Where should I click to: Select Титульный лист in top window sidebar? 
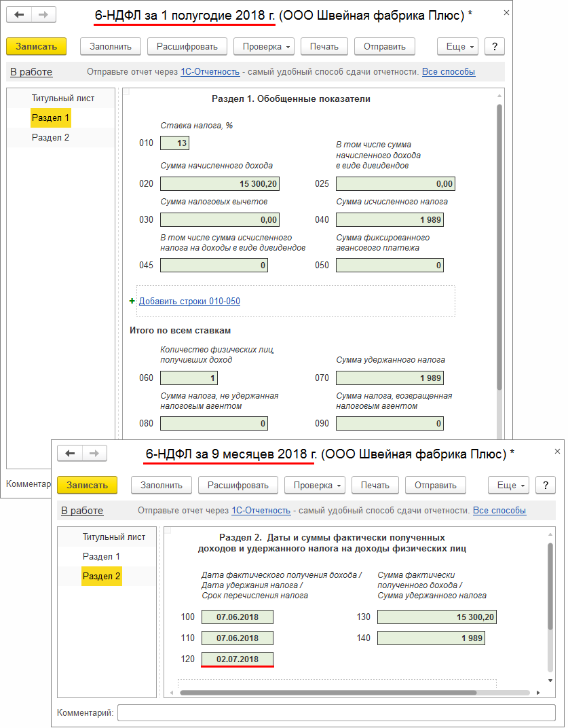click(x=62, y=98)
